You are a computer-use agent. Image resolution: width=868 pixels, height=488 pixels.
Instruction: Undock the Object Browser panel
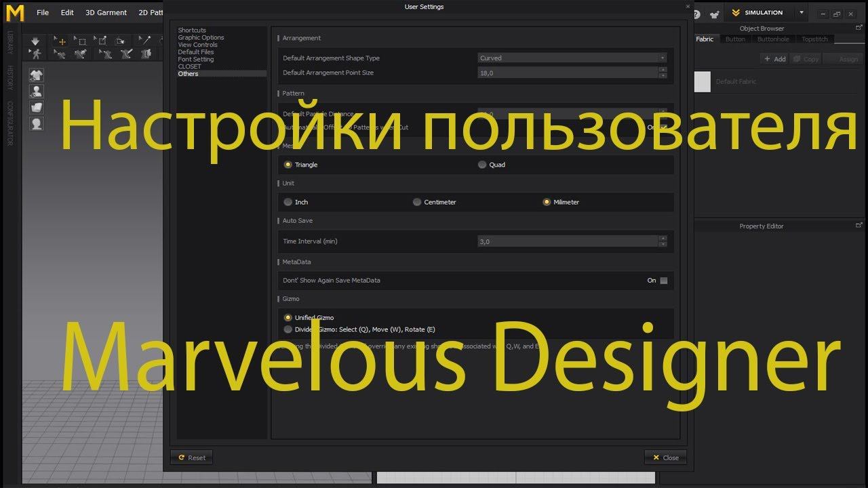tap(859, 28)
